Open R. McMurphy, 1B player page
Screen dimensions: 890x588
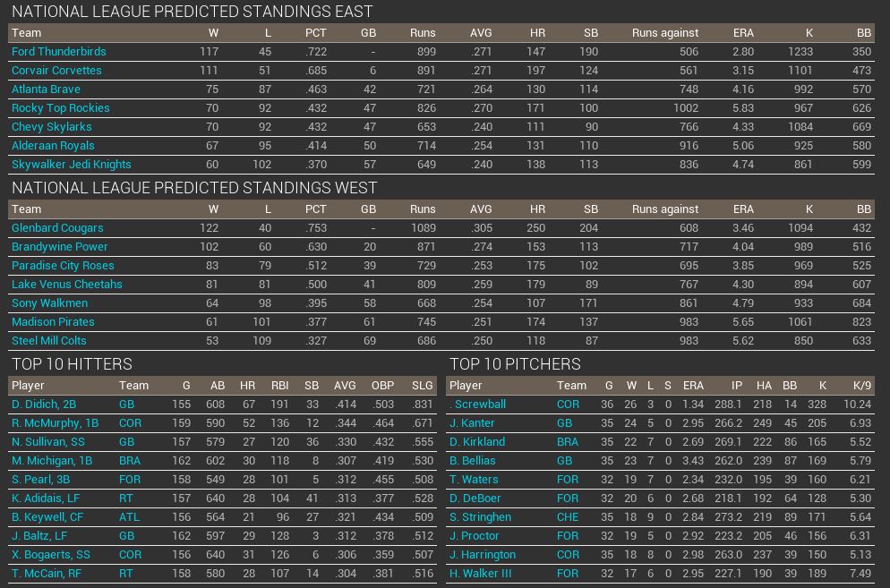[56, 423]
